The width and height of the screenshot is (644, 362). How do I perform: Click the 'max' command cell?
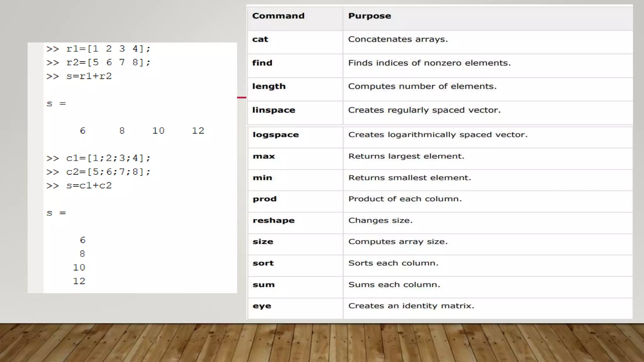pos(264,156)
